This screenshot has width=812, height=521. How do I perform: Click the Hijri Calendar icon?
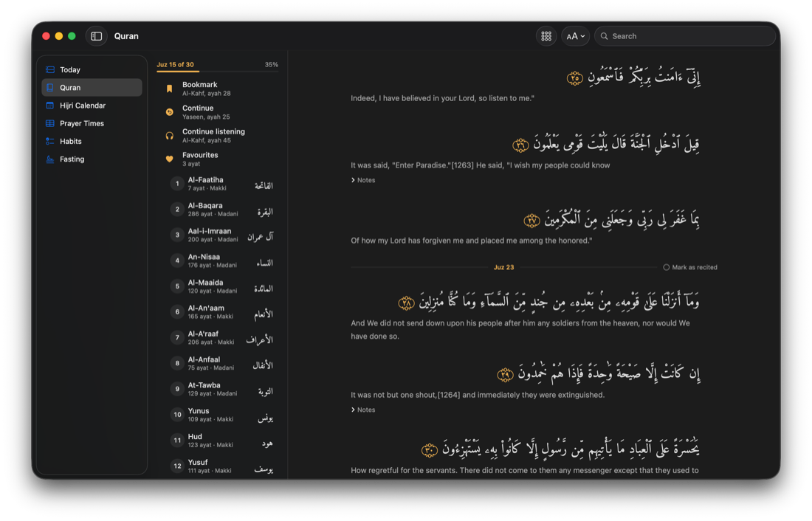[50, 106]
